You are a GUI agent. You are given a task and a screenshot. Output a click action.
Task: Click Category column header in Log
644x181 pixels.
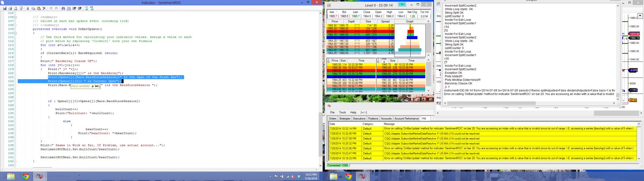(372, 124)
